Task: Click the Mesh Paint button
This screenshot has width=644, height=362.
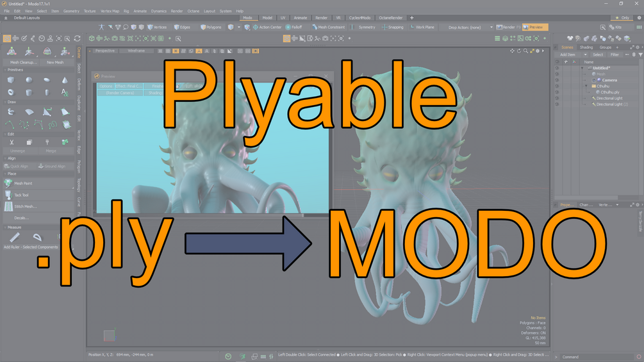Action: (38, 183)
